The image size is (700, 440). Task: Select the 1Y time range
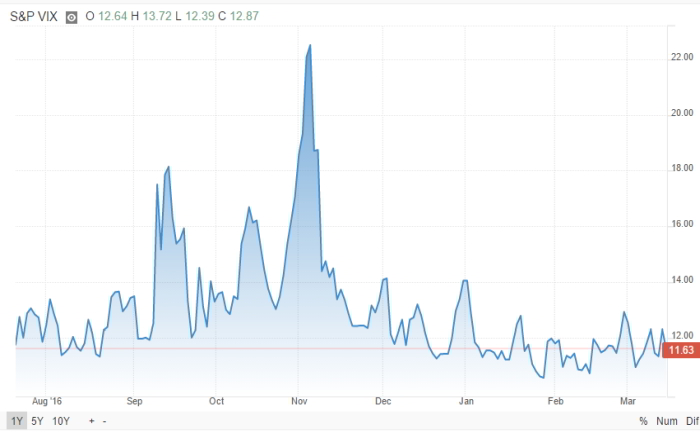[x=17, y=421]
